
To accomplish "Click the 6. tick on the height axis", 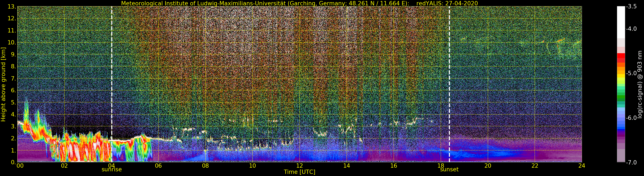I will coord(13,90).
